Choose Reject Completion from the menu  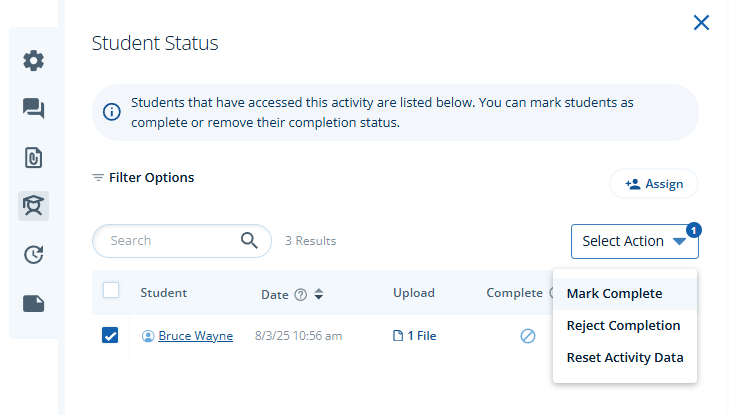625,325
